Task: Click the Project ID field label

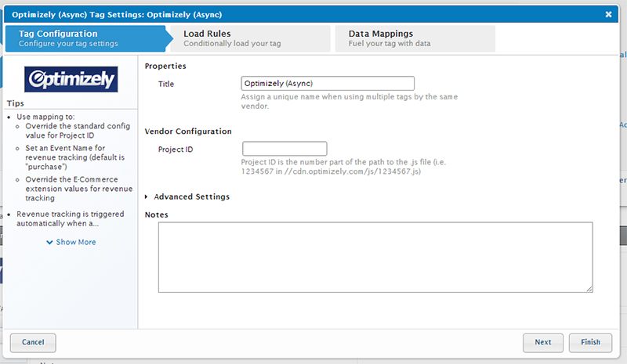Action: click(x=176, y=150)
